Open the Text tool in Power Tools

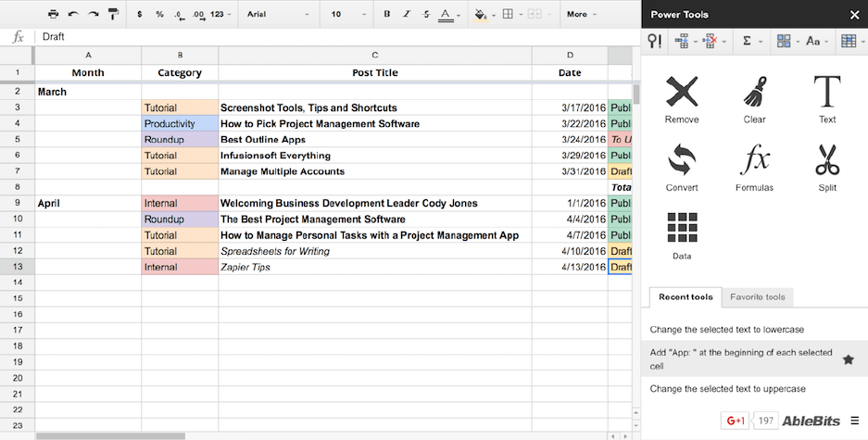tap(827, 100)
